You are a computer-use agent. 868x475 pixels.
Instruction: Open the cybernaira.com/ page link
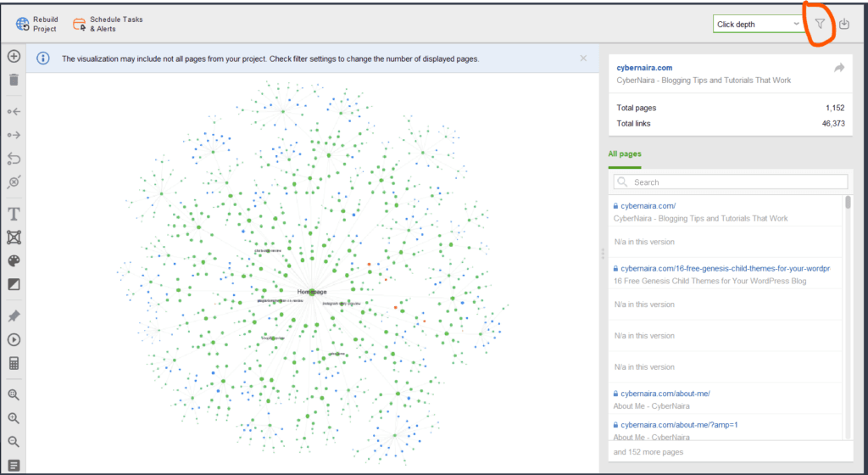[x=648, y=206]
